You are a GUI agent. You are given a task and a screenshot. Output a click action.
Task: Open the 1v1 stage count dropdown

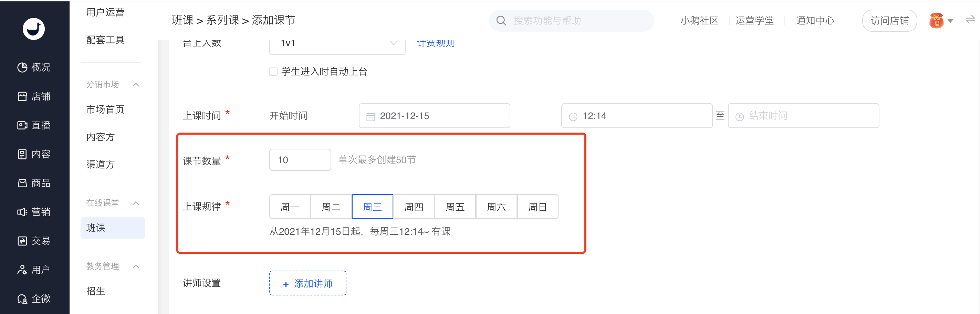(337, 44)
